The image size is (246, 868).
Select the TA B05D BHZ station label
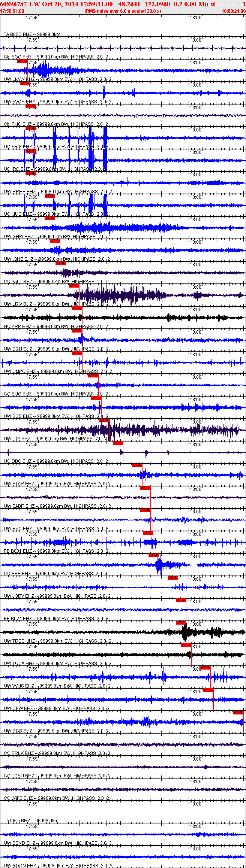pos(32,34)
